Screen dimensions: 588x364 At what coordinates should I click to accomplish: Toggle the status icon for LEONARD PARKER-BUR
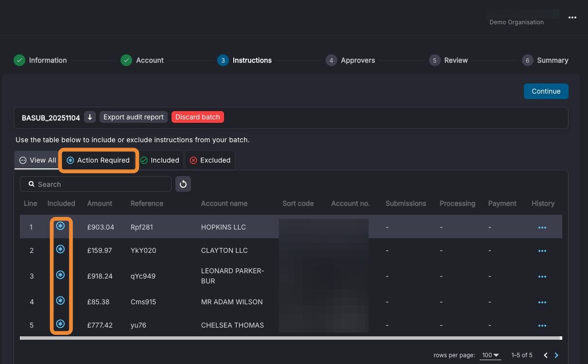(x=60, y=275)
